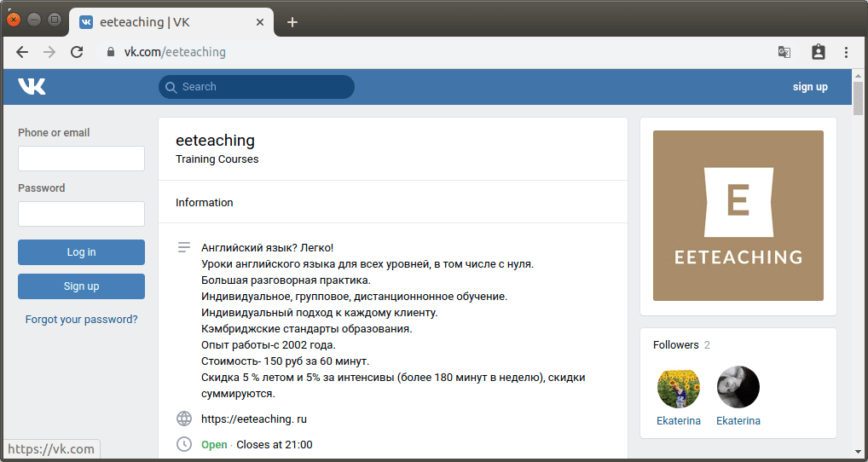Open the translate page icon

(784, 52)
